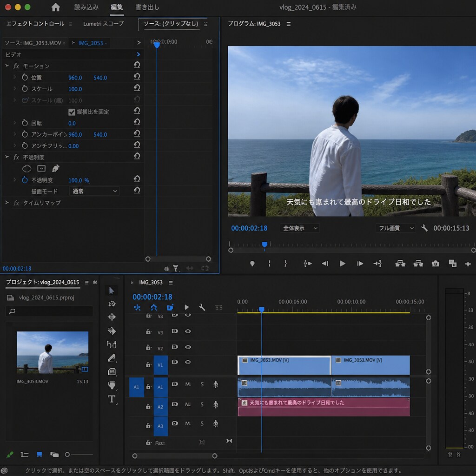Reset the Position parameter
Viewport: 476px width, 476px height.
coord(137,77)
